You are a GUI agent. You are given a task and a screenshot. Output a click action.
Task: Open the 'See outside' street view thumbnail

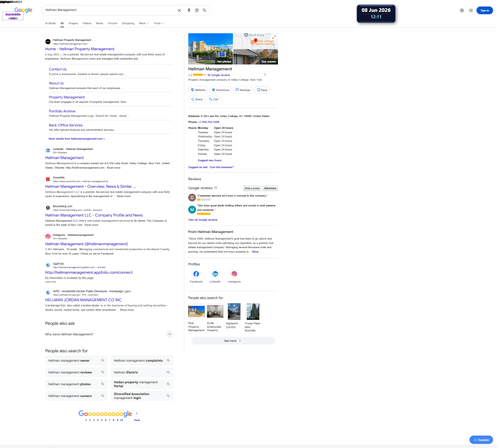(x=256, y=57)
